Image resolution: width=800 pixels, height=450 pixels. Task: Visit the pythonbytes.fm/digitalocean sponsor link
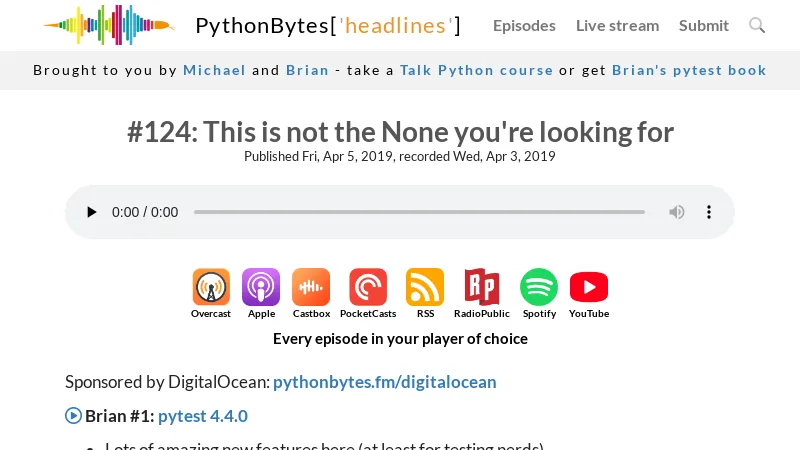tap(384, 382)
